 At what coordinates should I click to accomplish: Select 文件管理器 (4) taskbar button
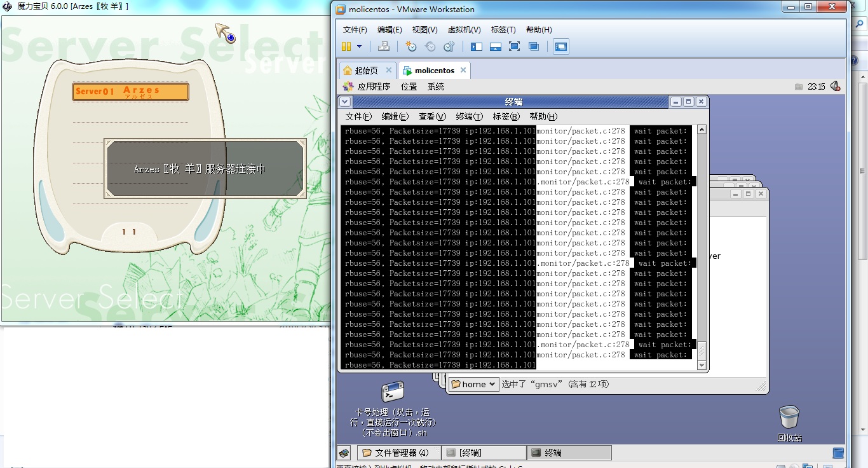tap(398, 453)
